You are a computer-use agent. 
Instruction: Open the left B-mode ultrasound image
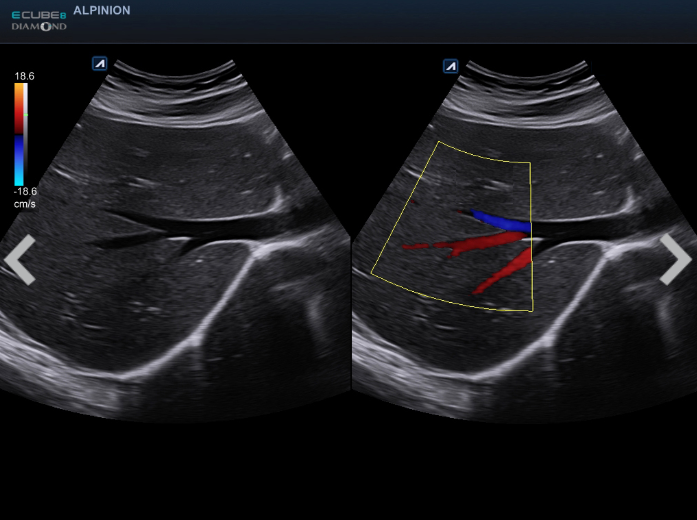(174, 240)
